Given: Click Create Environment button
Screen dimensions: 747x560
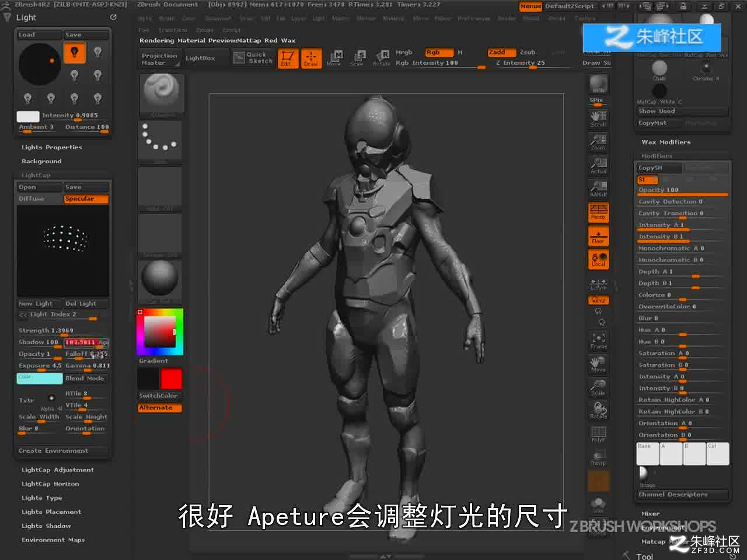Looking at the screenshot, I should 62,451.
